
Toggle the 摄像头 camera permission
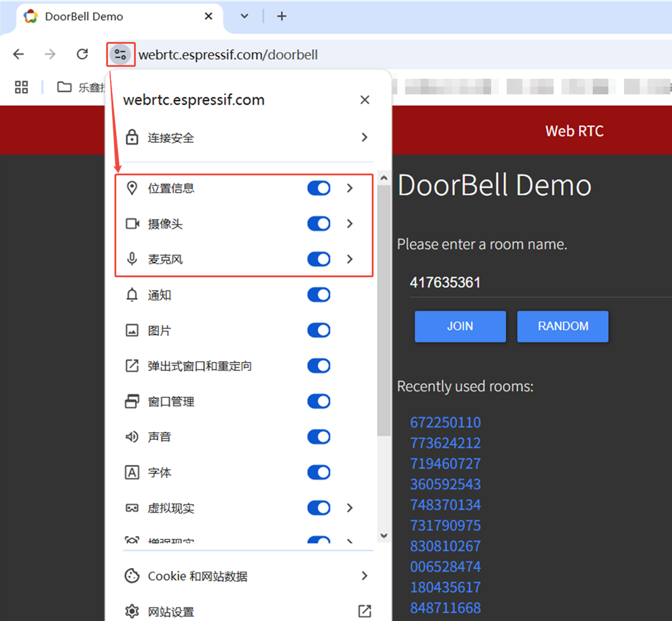[x=319, y=224]
